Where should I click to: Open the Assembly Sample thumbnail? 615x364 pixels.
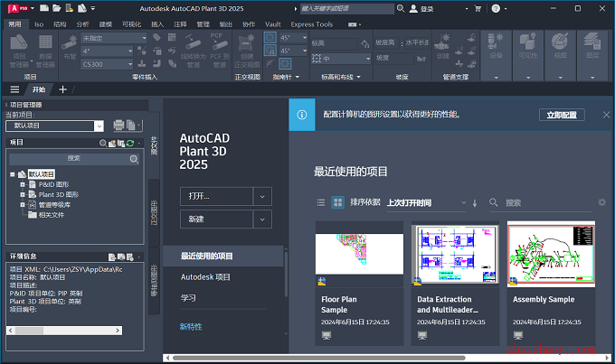point(551,254)
